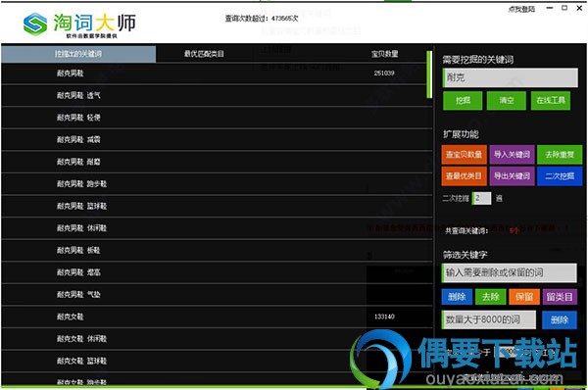Select the 最优匹配类目 column header

pos(204,54)
